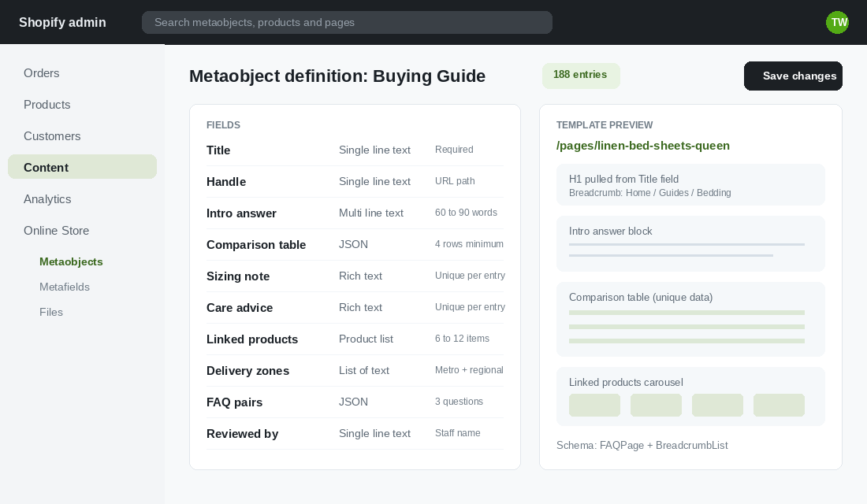Screen dimensions: 867x504
Task: Click the '6 to 12 items' note
Action: 462,339
